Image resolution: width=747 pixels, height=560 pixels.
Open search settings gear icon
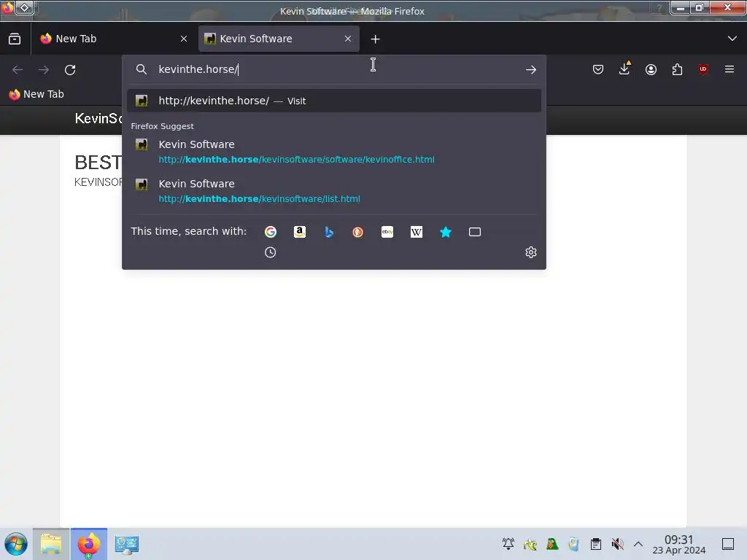[531, 252]
